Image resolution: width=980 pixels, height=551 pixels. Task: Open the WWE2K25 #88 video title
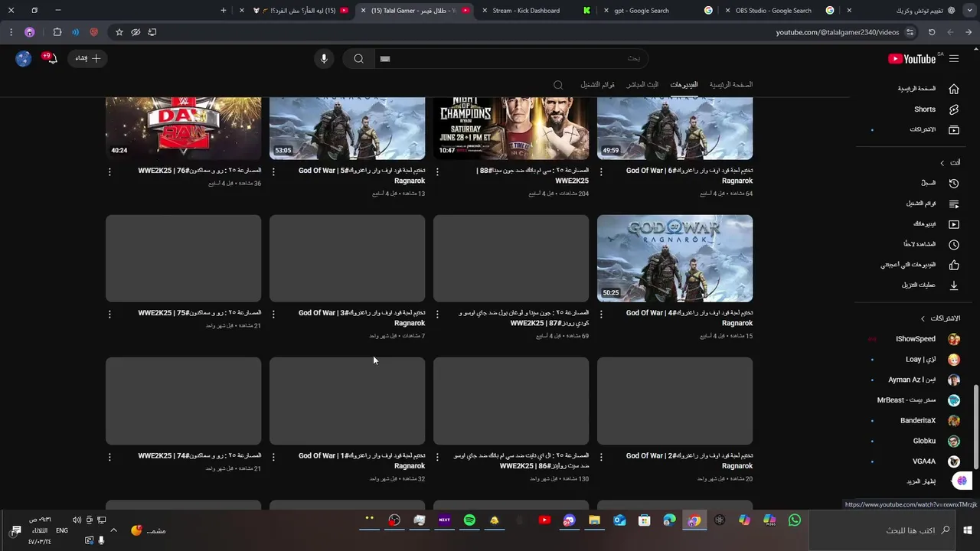(x=533, y=176)
